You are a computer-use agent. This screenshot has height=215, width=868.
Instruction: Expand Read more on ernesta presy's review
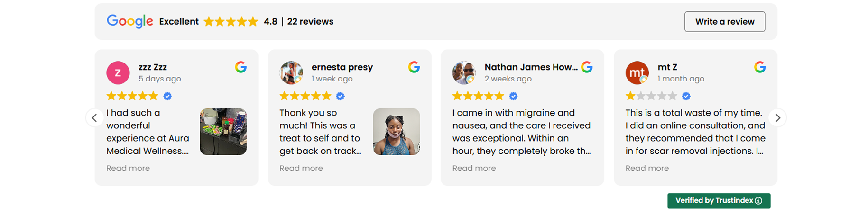click(x=301, y=168)
